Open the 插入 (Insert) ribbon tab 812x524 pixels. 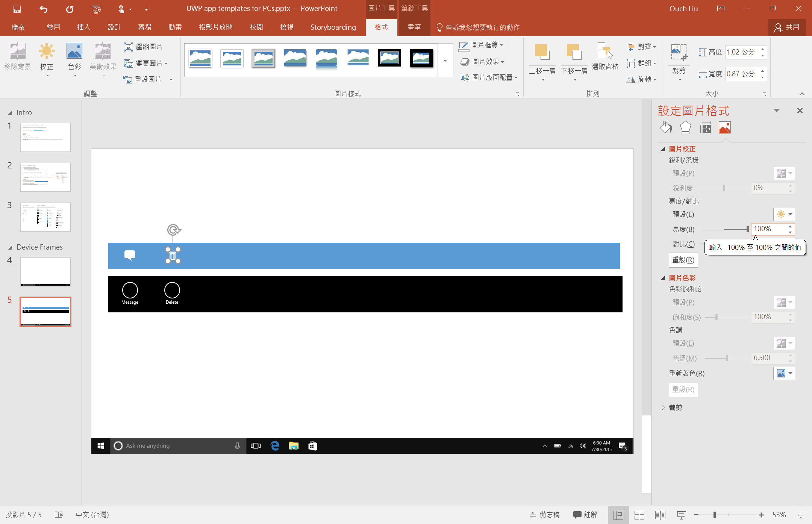point(83,27)
